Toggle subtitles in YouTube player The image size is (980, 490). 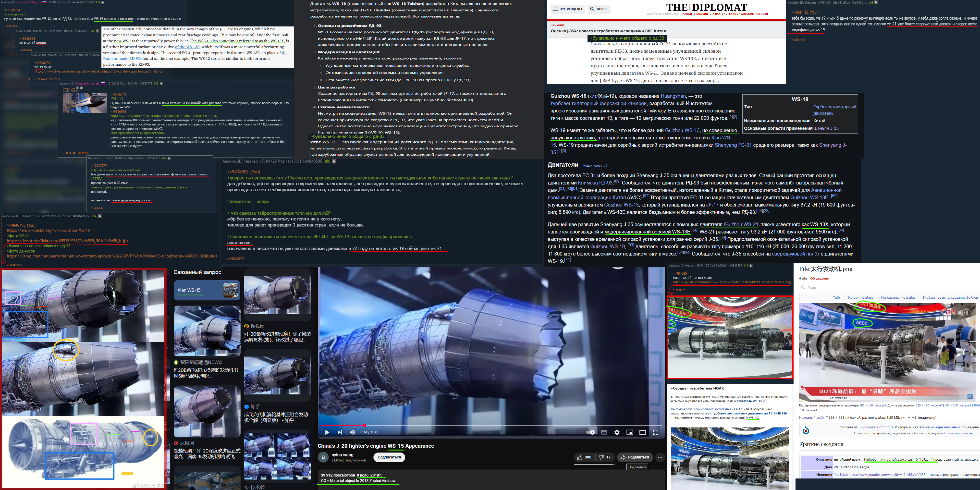click(604, 432)
